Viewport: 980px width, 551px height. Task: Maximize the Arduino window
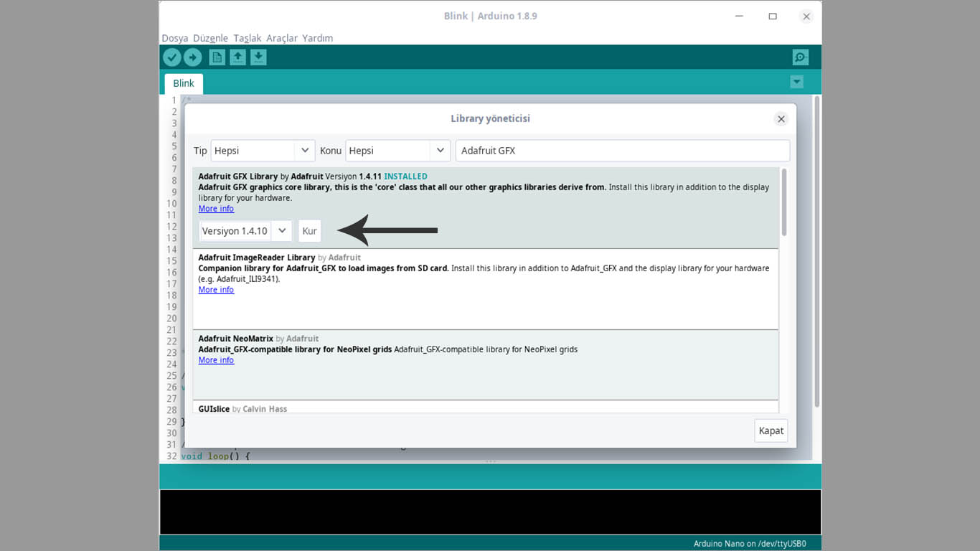pyautogui.click(x=773, y=16)
